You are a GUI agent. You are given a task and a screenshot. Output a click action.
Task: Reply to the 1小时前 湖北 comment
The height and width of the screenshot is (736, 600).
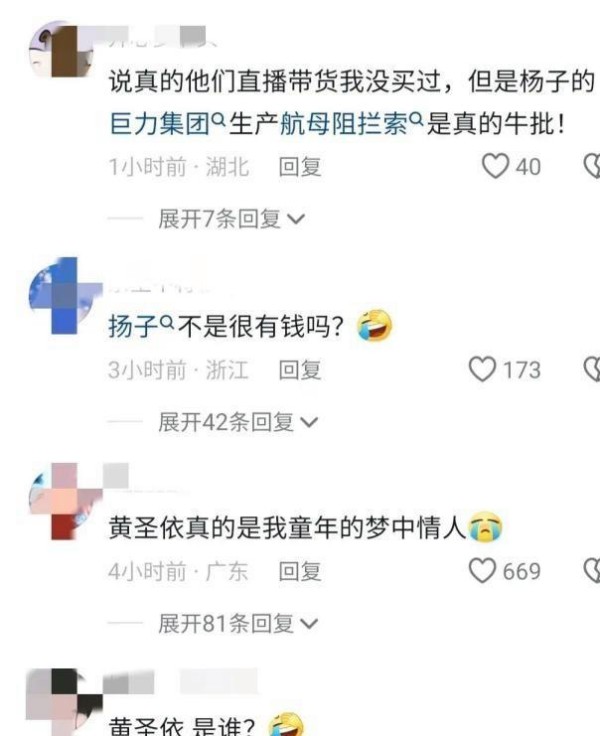click(300, 167)
